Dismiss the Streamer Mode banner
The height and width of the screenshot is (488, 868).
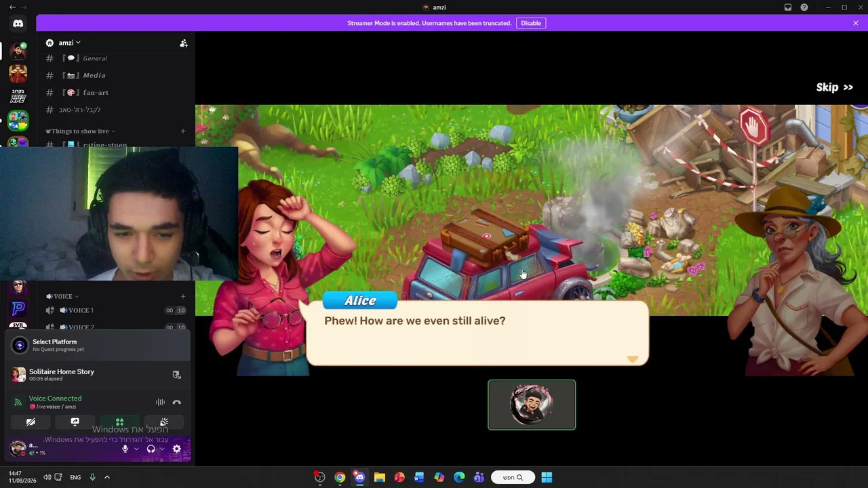[856, 23]
